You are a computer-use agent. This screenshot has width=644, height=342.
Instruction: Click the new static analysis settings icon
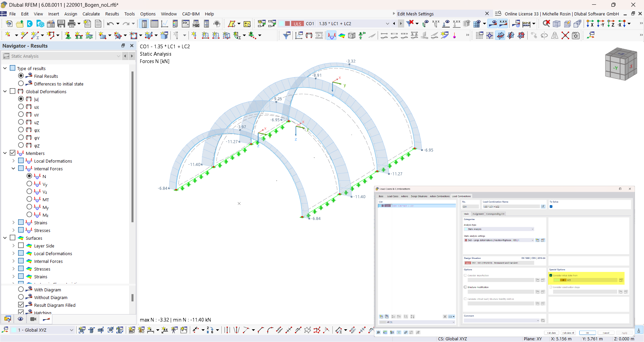click(x=538, y=240)
